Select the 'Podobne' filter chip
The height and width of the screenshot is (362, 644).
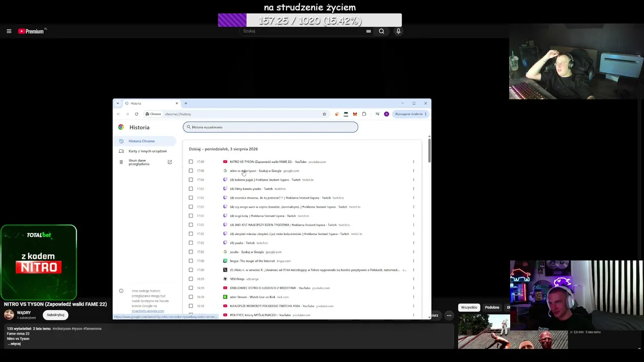(492, 308)
